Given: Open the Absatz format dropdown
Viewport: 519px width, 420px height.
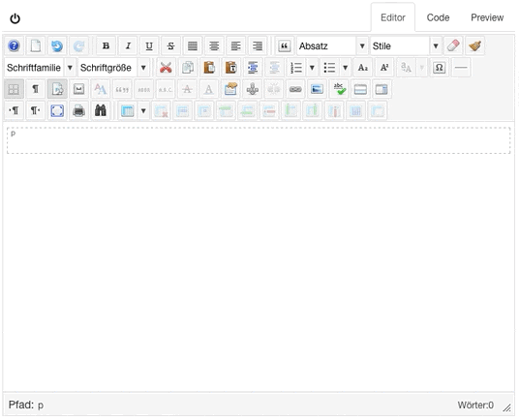Looking at the screenshot, I should 332,45.
